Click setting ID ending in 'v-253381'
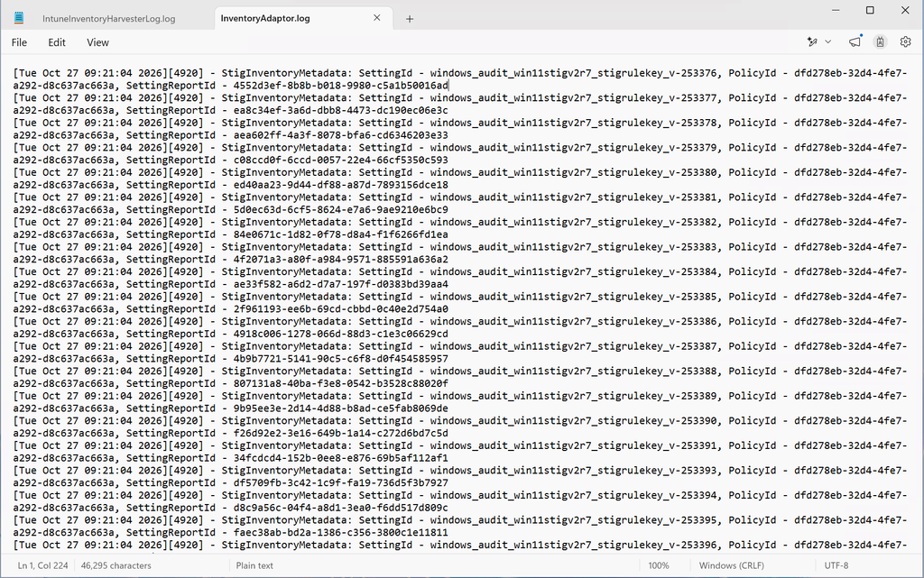The height and width of the screenshot is (578, 924). click(573, 197)
